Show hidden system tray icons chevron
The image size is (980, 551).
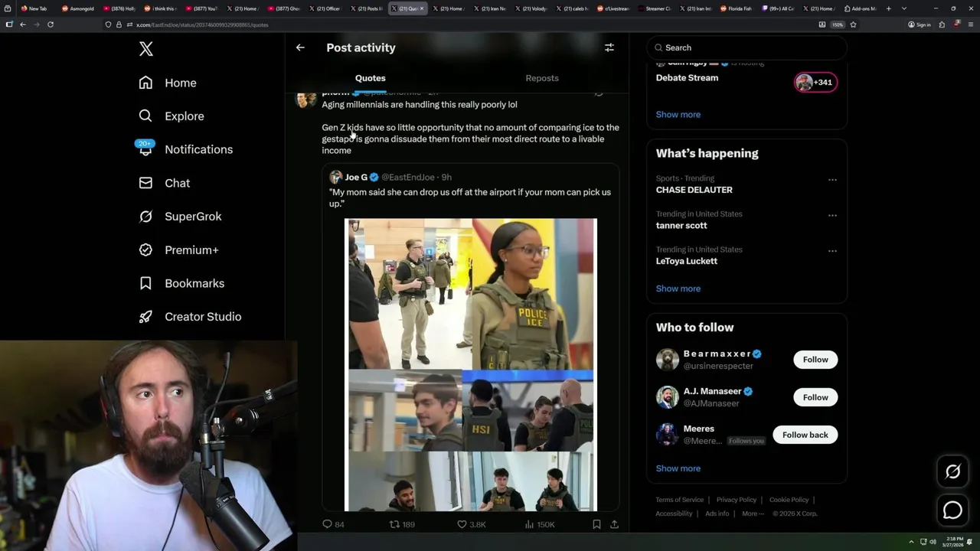911,542
